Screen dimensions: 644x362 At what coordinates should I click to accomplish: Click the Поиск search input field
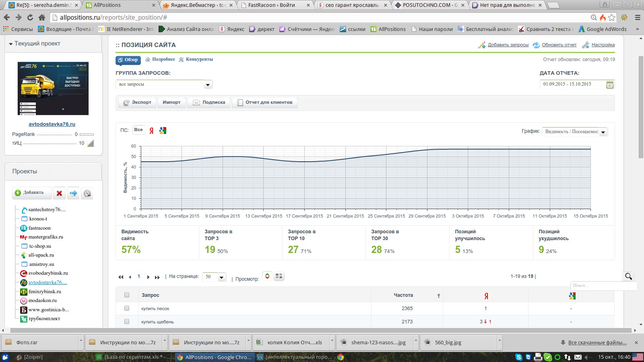pos(604,286)
